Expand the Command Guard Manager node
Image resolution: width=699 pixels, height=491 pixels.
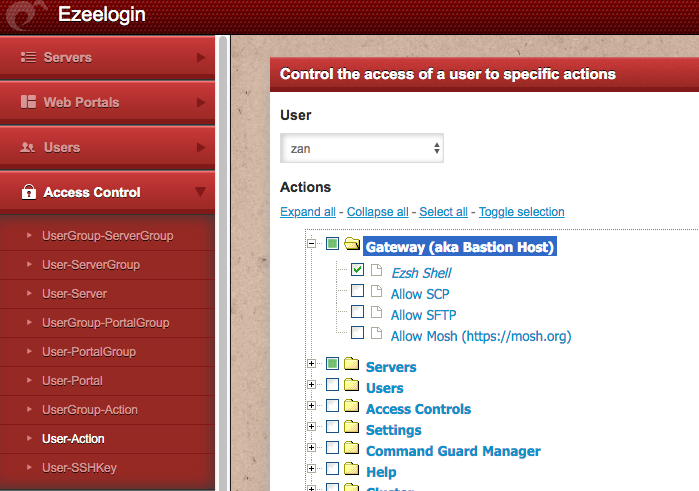pos(312,447)
